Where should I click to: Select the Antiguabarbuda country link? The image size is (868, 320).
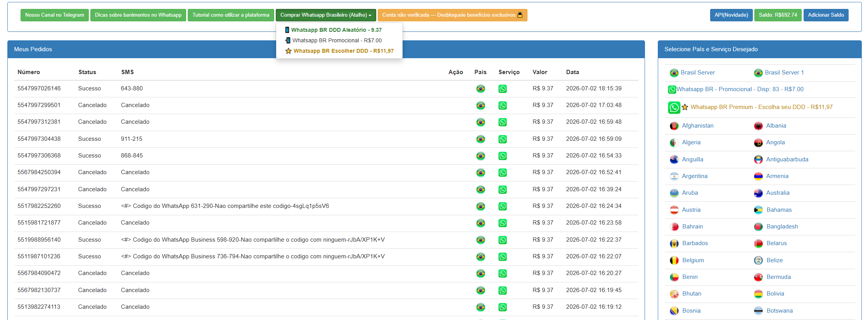click(x=787, y=159)
